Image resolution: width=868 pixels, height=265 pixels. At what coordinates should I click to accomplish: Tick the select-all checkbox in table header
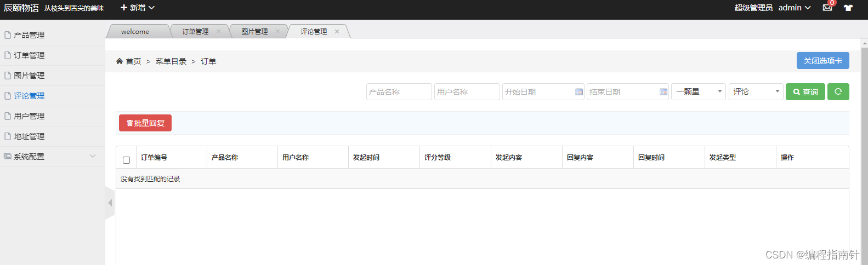click(126, 160)
